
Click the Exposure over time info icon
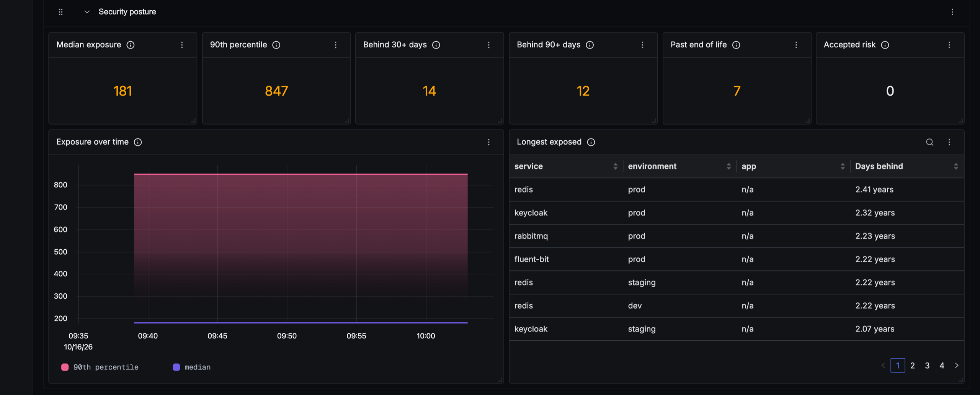pyautogui.click(x=138, y=142)
